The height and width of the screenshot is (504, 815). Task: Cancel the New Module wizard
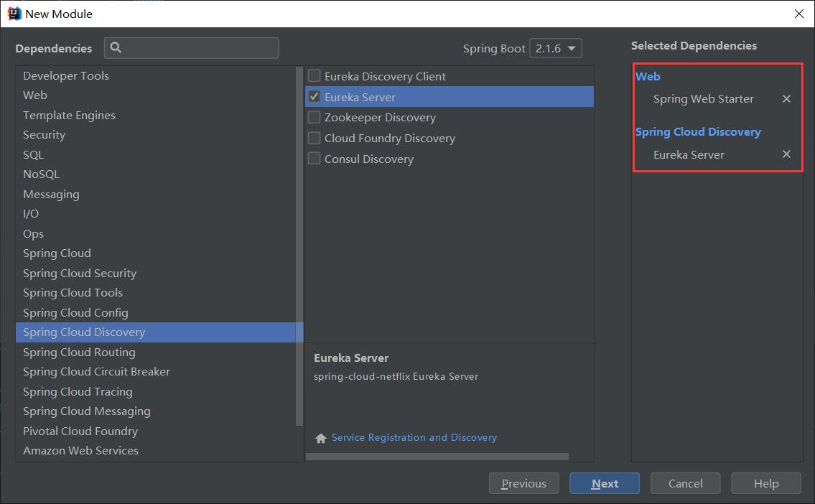point(685,483)
